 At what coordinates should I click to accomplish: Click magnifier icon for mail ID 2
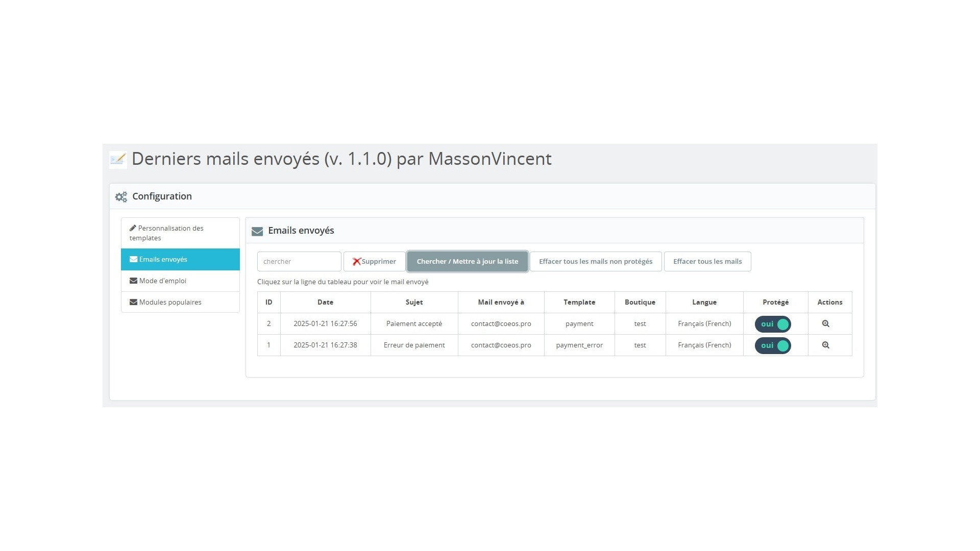(x=825, y=323)
